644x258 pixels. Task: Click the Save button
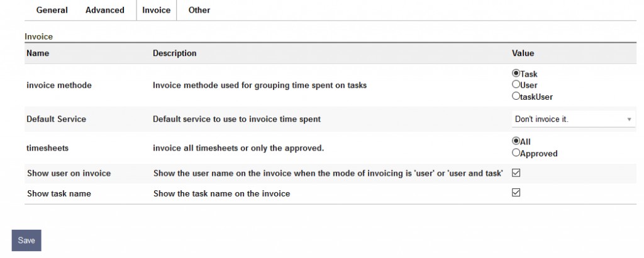tap(26, 240)
